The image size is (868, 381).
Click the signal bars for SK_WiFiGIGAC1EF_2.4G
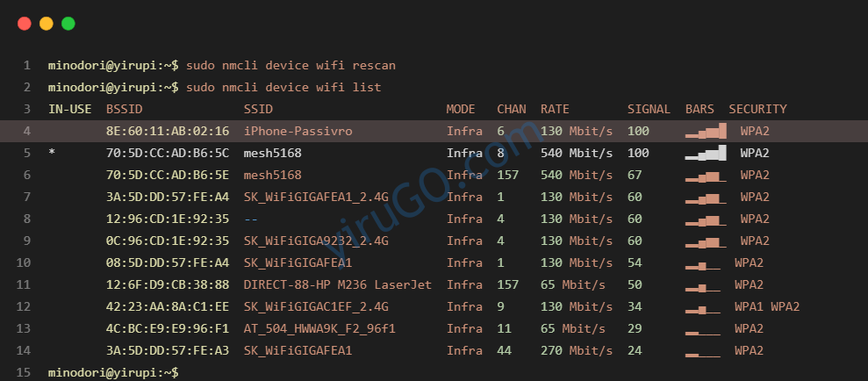tap(702, 307)
